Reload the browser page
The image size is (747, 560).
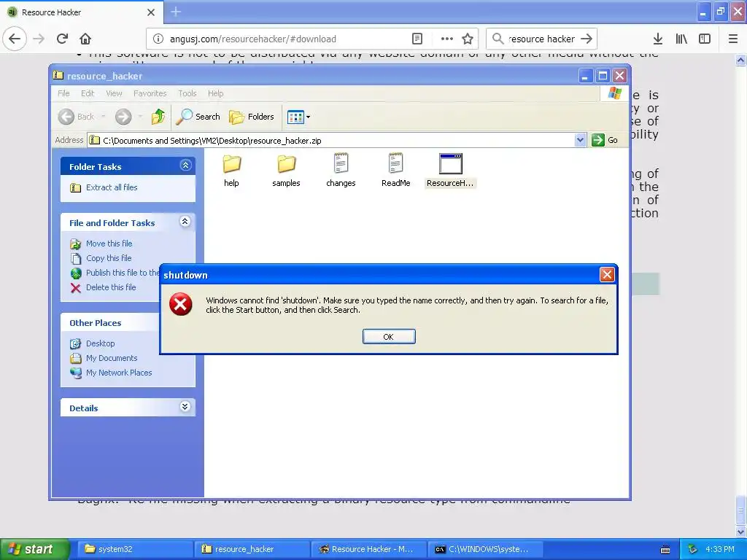pyautogui.click(x=62, y=39)
